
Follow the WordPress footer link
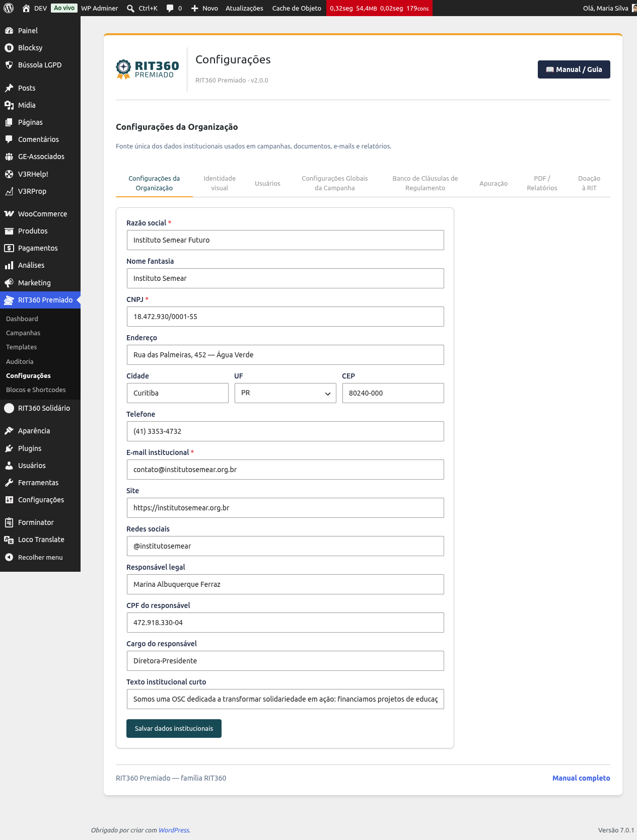coord(174,830)
